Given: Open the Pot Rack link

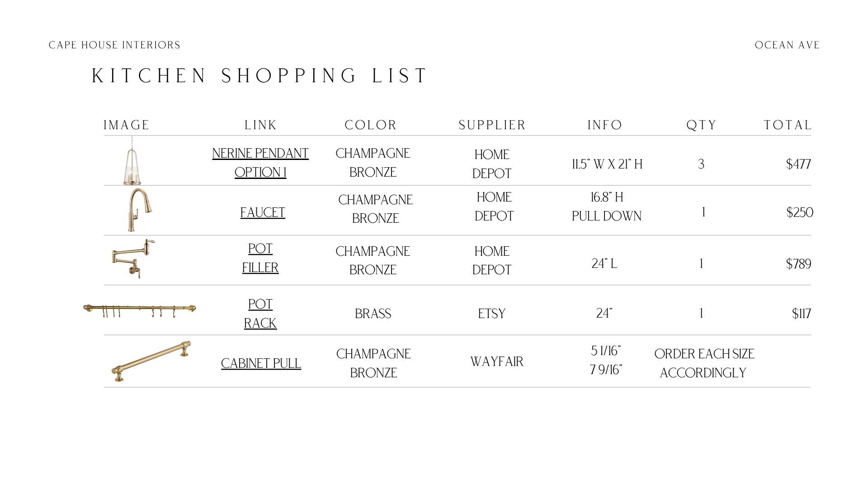Looking at the screenshot, I should 260,314.
